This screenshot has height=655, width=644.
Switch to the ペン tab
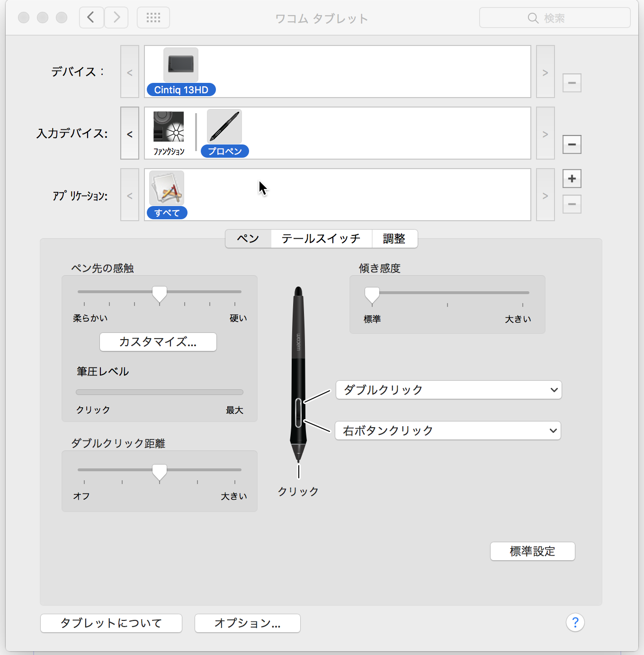pos(248,239)
